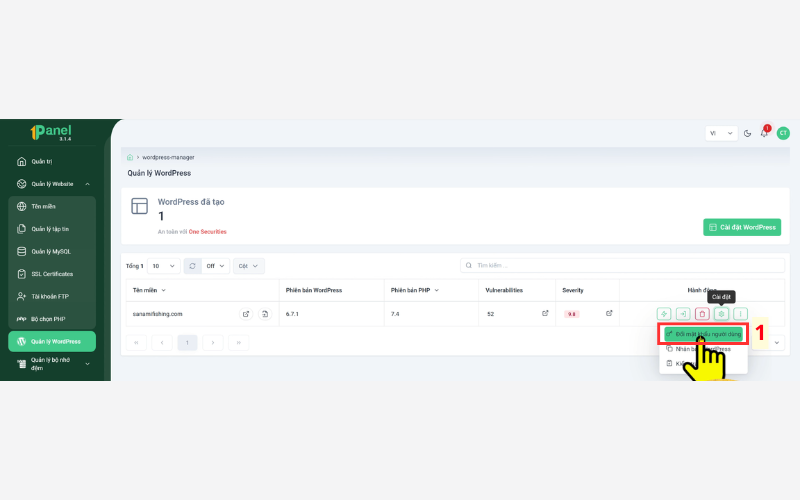Screen dimensions: 800x500
Task: Open Tài khoản FTP page
Action: pos(52,296)
